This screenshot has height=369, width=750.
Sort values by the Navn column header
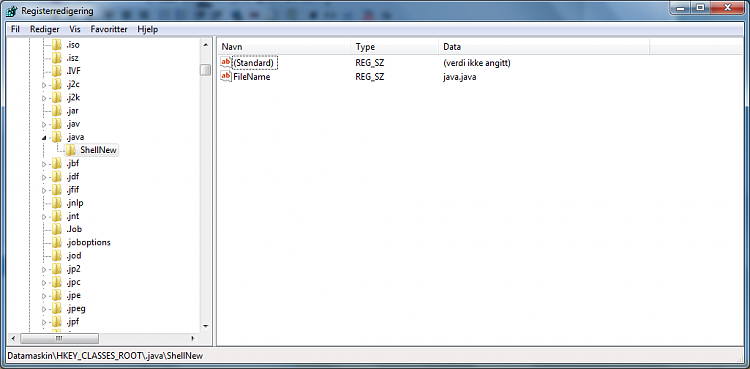click(284, 47)
